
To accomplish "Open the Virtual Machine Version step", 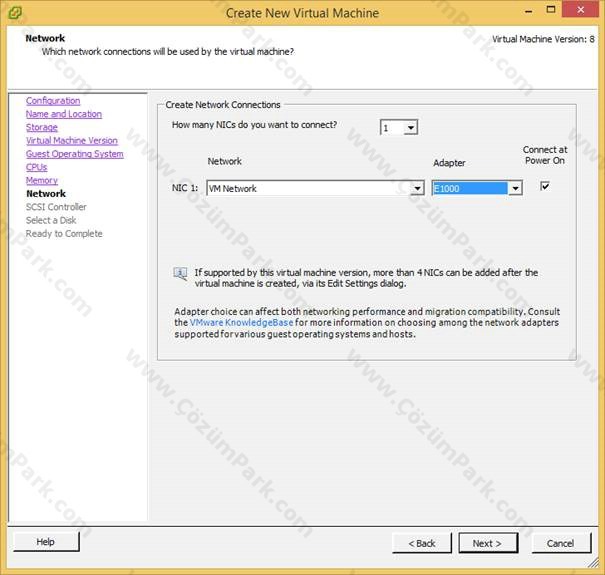I will [72, 140].
